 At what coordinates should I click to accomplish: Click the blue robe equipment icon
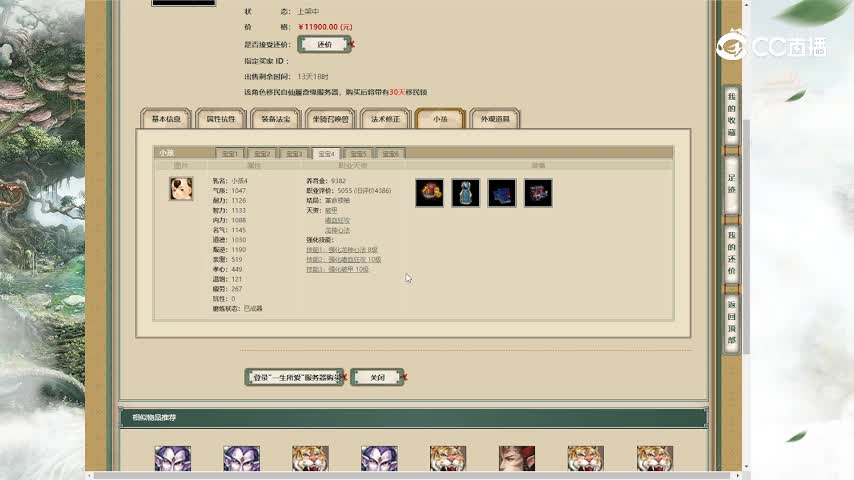466,192
